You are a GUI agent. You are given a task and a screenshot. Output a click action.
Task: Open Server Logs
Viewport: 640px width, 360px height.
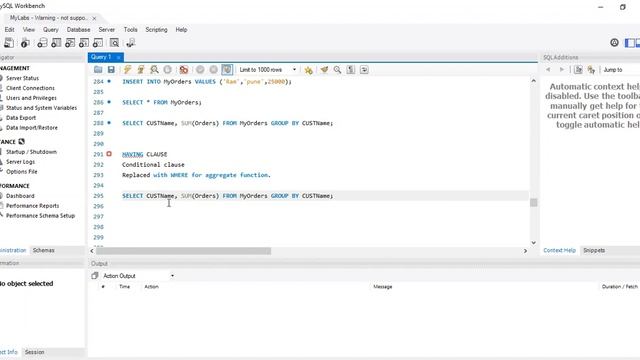19,162
